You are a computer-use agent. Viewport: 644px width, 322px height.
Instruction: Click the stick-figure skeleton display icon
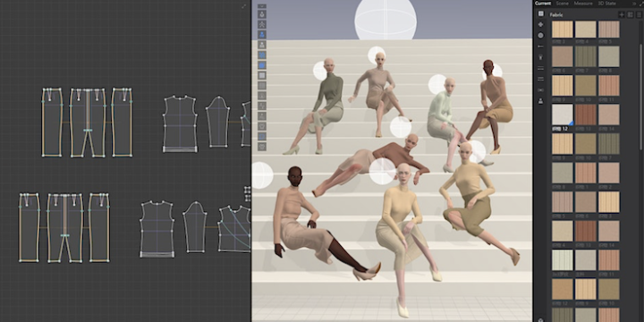[261, 24]
